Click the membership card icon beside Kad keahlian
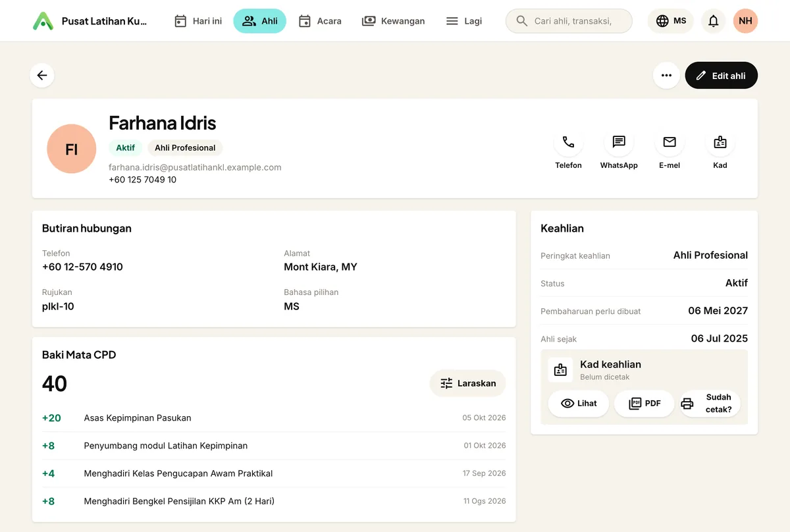Screen dimensions: 790x532 [560, 370]
